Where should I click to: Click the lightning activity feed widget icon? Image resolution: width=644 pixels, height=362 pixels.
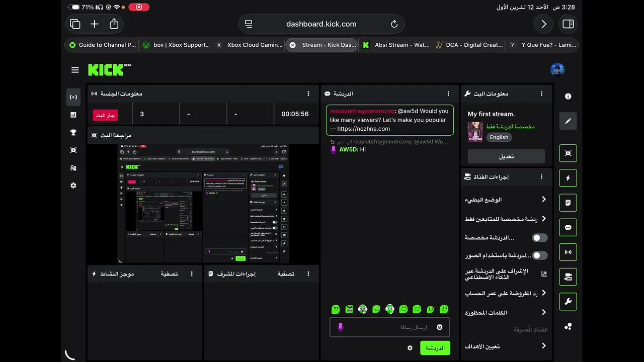[x=568, y=178]
